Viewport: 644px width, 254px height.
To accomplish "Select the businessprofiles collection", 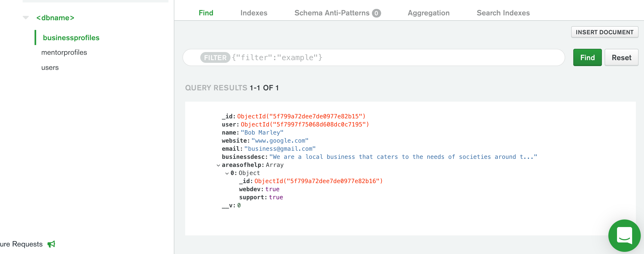I will click(x=71, y=37).
